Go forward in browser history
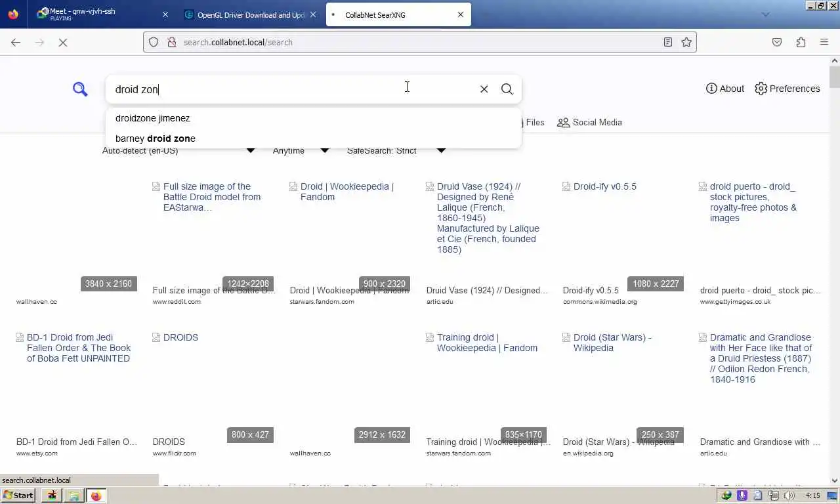This screenshot has height=504, width=840. click(39, 42)
